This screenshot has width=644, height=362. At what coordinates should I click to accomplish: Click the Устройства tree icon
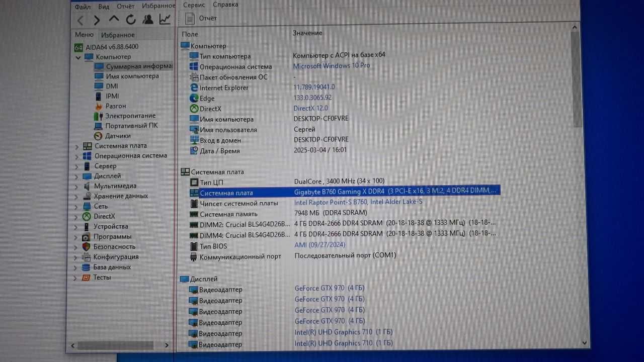(x=87, y=227)
